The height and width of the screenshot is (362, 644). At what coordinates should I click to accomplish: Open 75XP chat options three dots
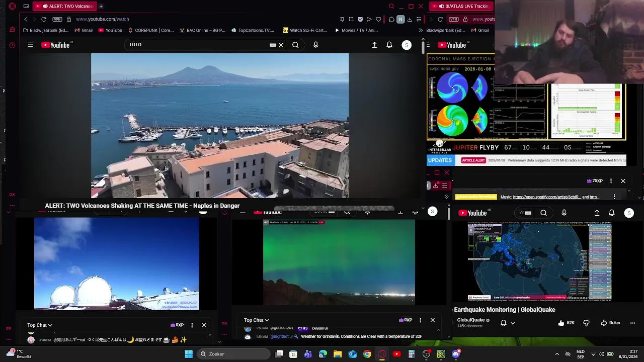(x=611, y=181)
